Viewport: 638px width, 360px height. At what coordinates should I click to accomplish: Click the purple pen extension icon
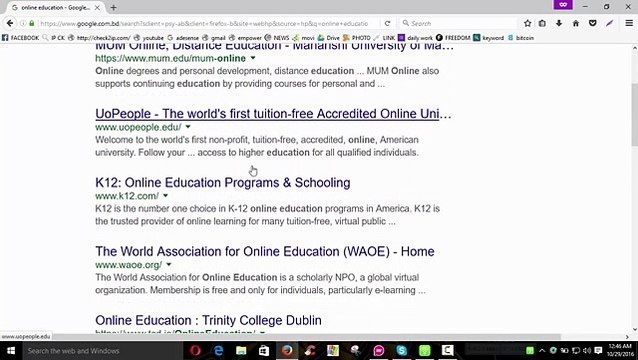tap(610, 23)
